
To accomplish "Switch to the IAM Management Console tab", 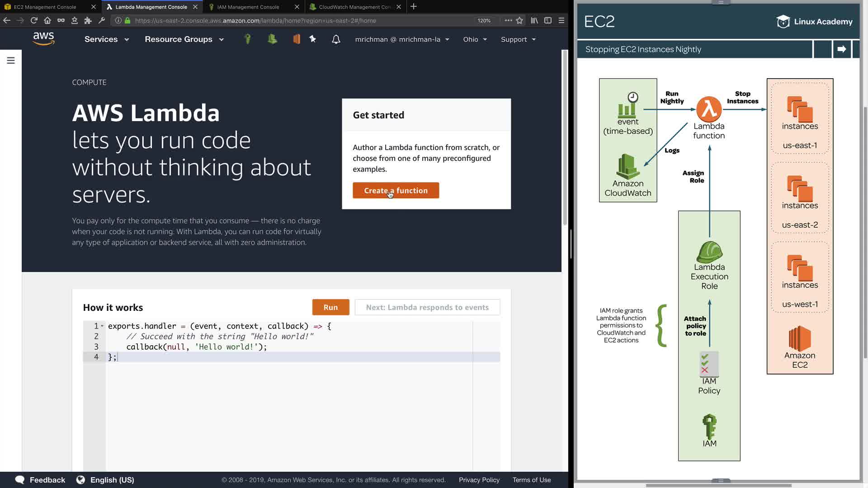I will pyautogui.click(x=248, y=7).
